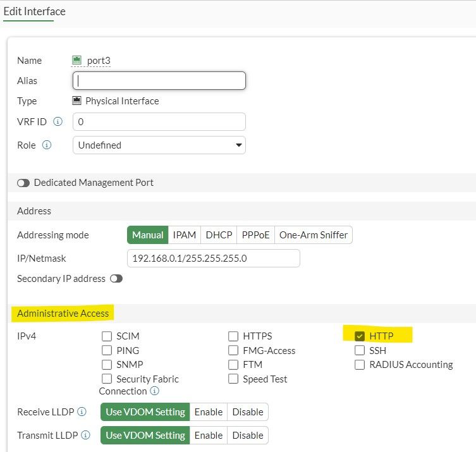The image size is (476, 452).
Task: Open the Role dropdown
Action: [x=159, y=145]
